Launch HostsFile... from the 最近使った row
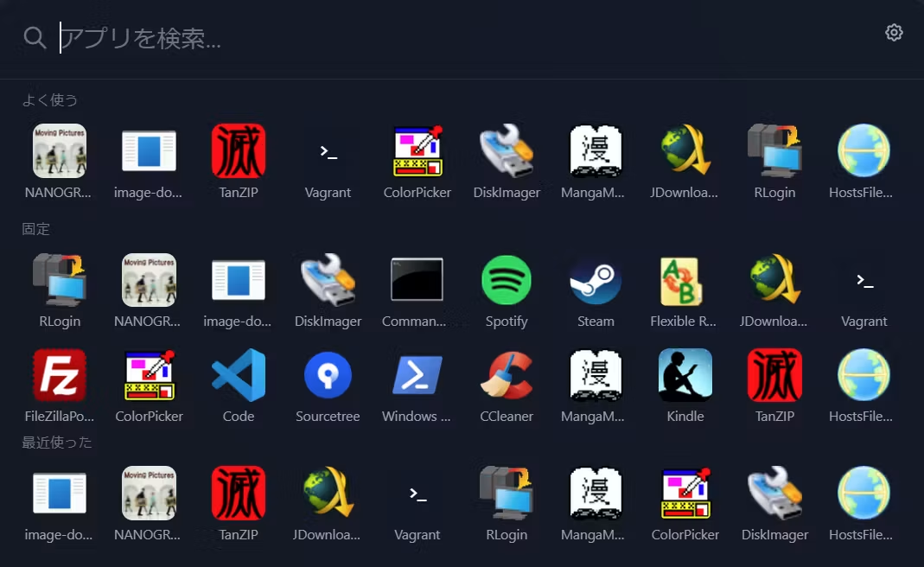 863,504
